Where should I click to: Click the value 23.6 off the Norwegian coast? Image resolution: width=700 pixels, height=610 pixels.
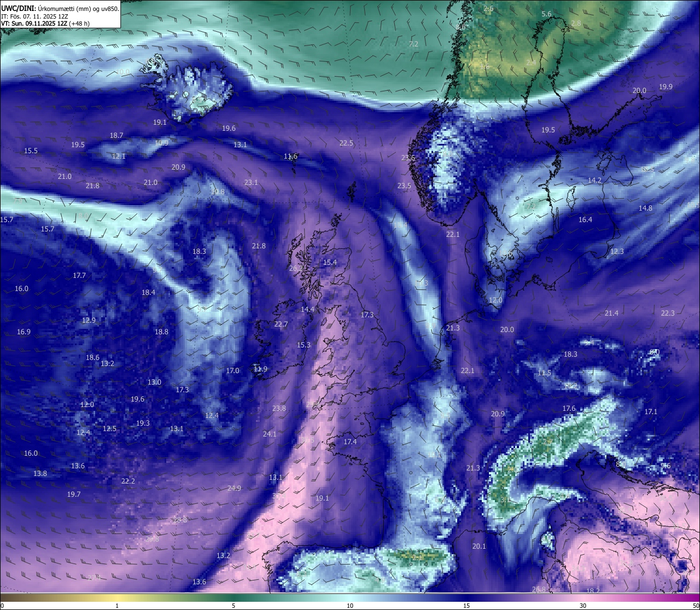tap(408, 158)
